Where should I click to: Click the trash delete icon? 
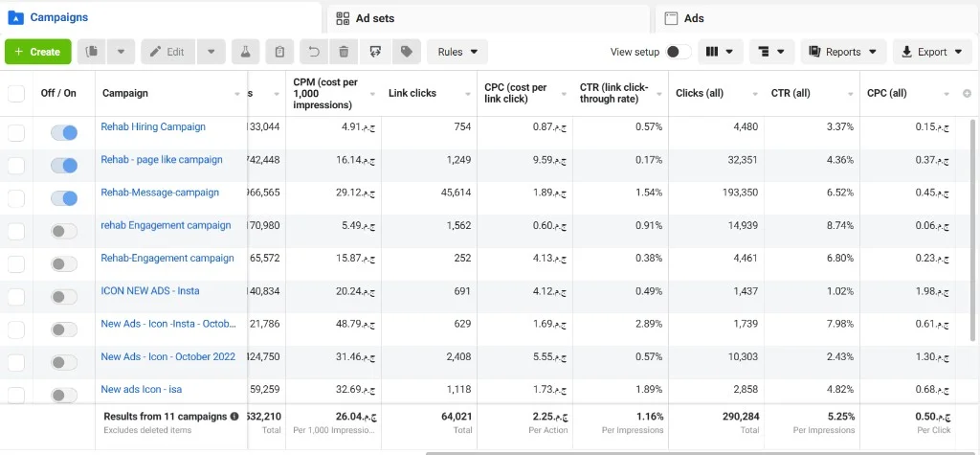(x=344, y=52)
